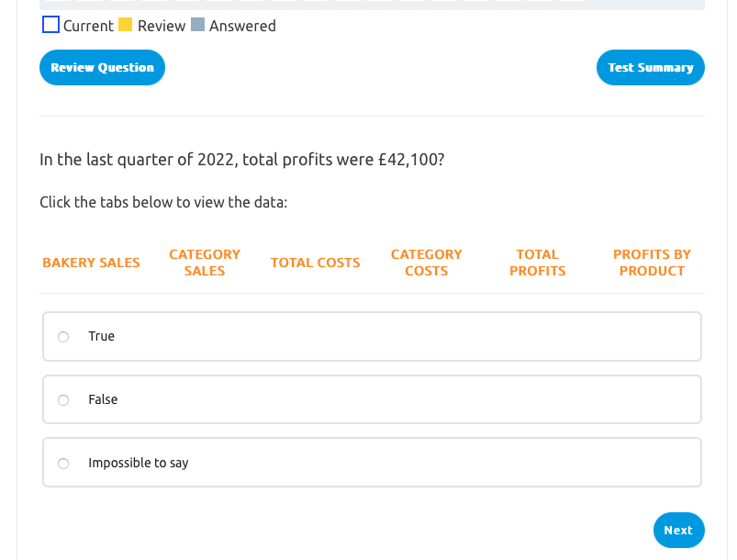Click the word Answered in the legend
Screen dimensions: 737x560
point(242,26)
